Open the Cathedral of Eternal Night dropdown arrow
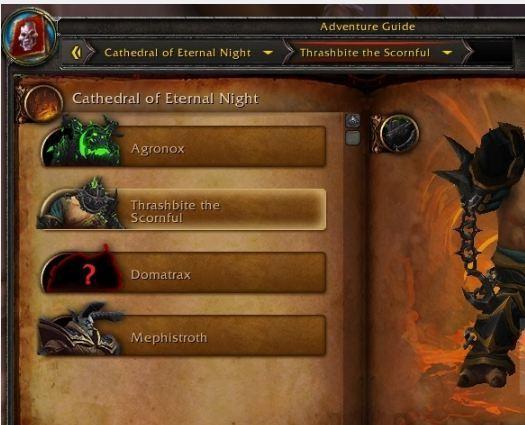Viewport: 525px width, 425px height. pos(268,53)
